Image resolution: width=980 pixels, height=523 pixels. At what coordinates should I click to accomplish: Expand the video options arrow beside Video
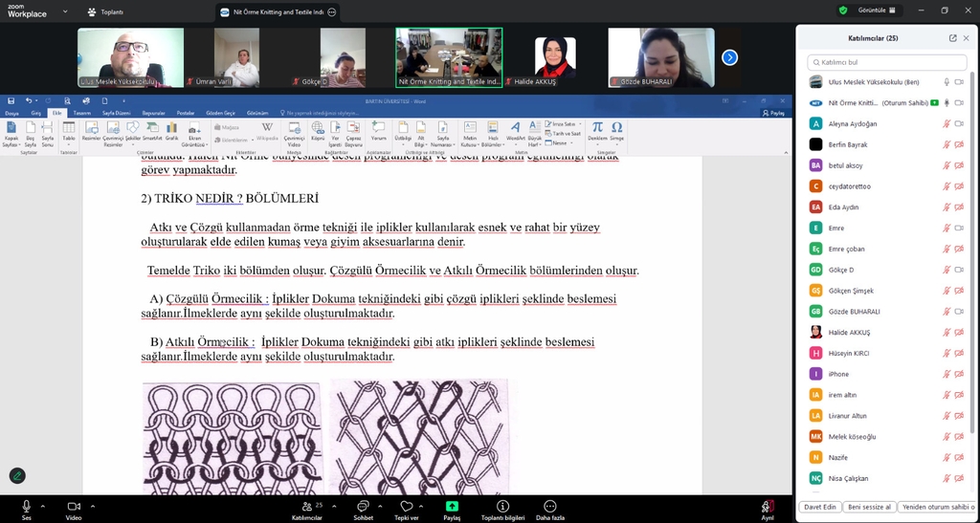(x=93, y=504)
